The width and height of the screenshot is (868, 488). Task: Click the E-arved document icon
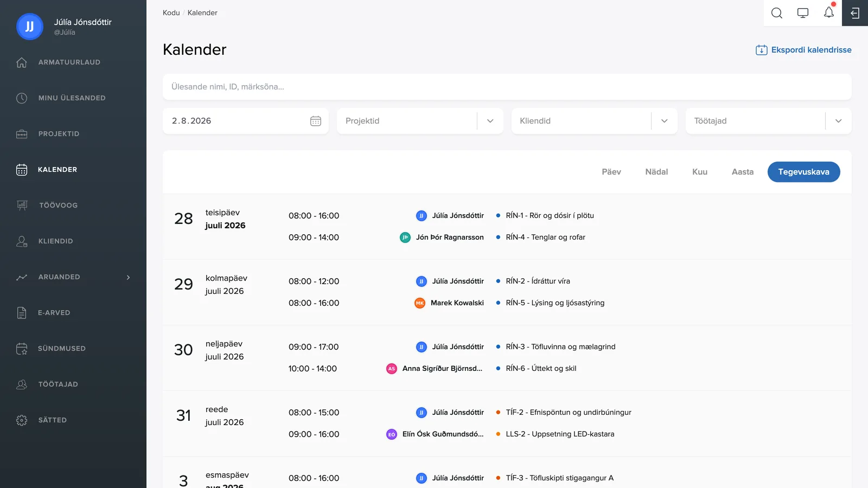22,313
